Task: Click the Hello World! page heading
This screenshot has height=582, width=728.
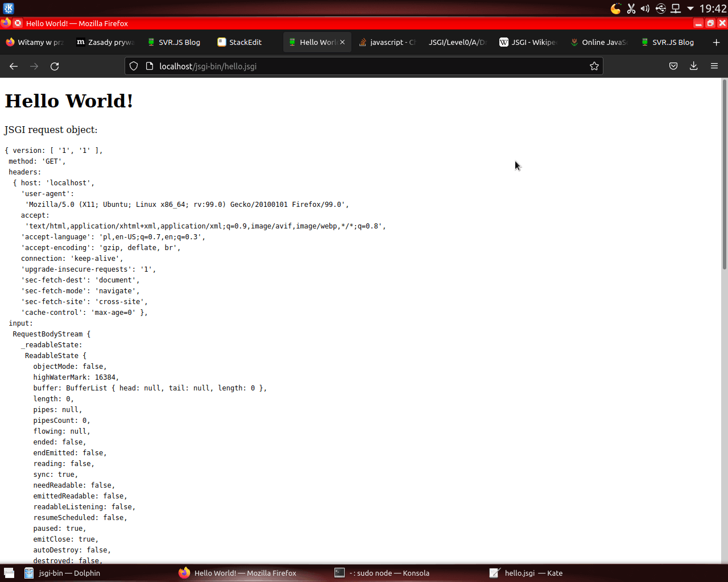Action: pos(69,101)
